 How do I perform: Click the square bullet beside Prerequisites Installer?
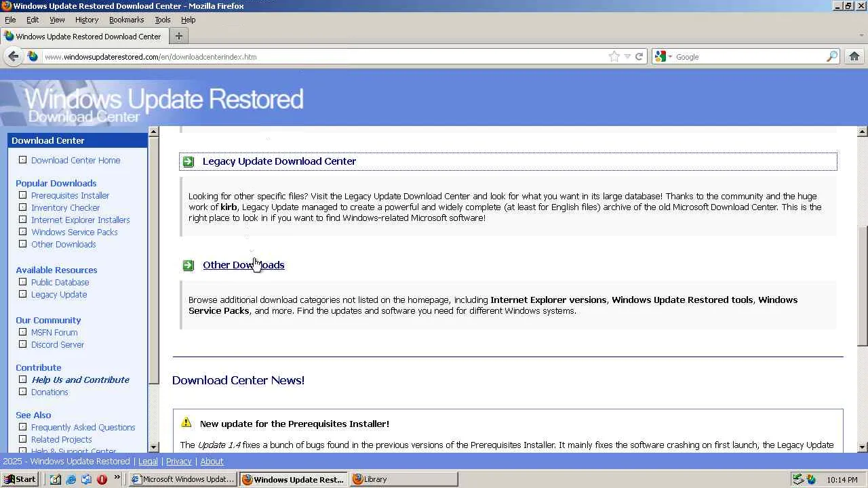click(23, 195)
